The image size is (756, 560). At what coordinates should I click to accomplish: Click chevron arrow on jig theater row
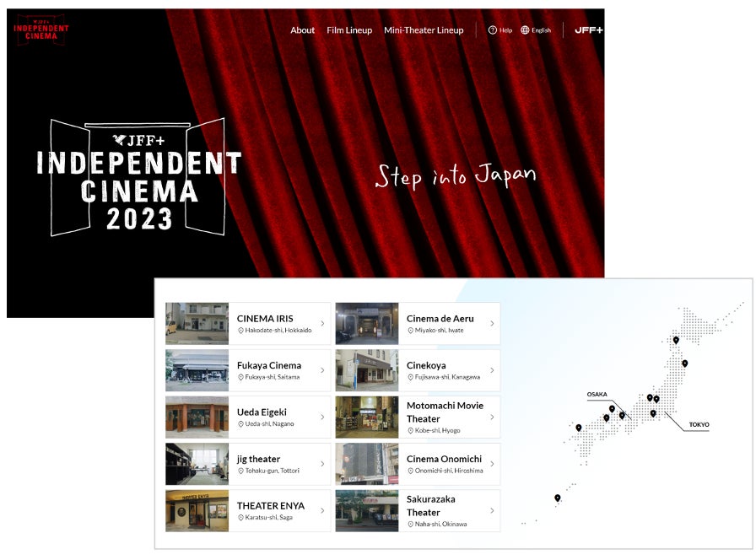(322, 464)
